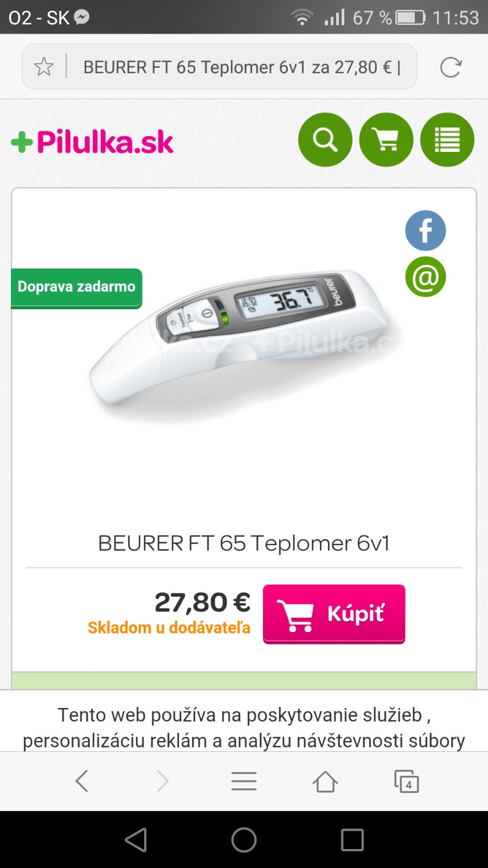This screenshot has width=488, height=868.
Task: Tap Android recent apps square button
Action: point(352,840)
